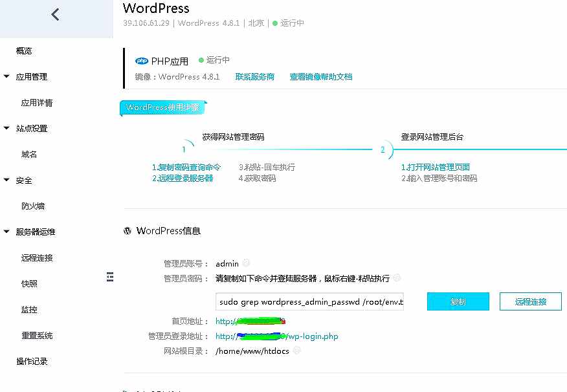Click the 联系服务商 link
The width and height of the screenshot is (567, 392).
pos(254,76)
